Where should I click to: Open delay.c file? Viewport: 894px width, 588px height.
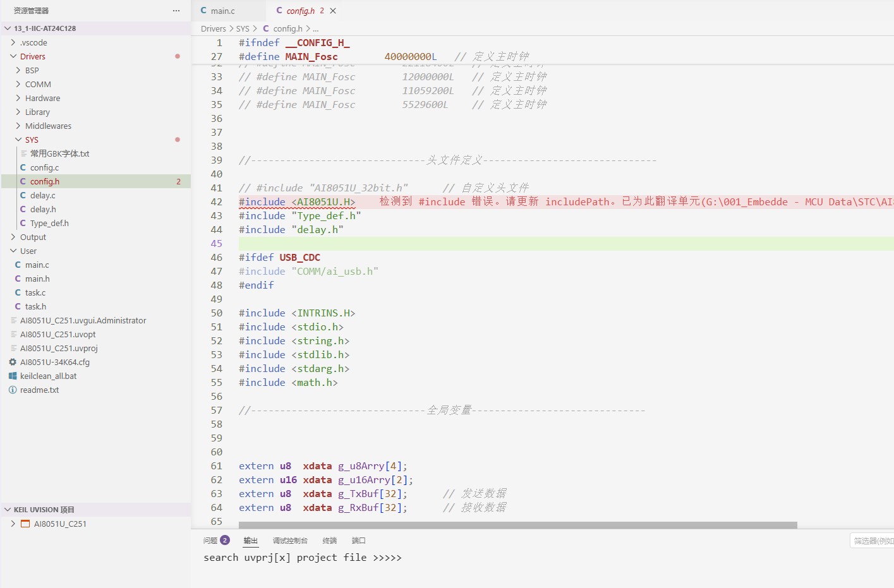pos(96,195)
